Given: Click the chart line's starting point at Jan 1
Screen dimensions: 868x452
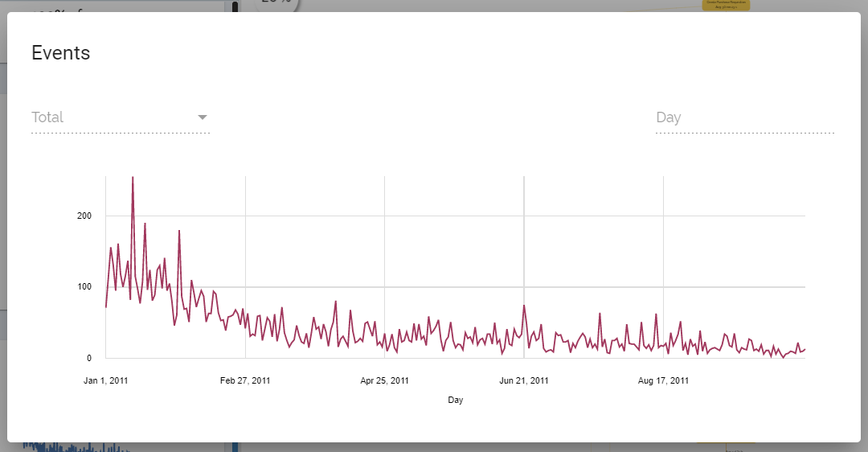Looking at the screenshot, I should [106, 306].
